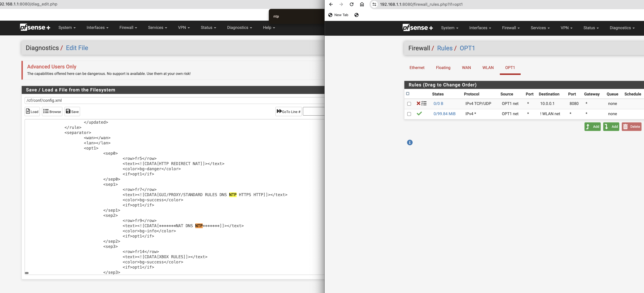The width and height of the screenshot is (644, 293).
Task: Click the pfSense+ logo on the left window
Action: click(x=35, y=27)
